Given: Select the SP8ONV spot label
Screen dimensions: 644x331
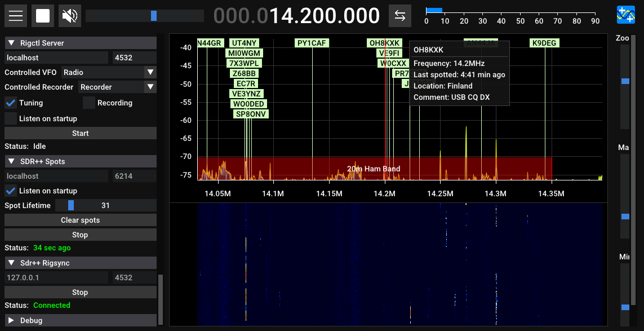Looking at the screenshot, I should (x=251, y=114).
